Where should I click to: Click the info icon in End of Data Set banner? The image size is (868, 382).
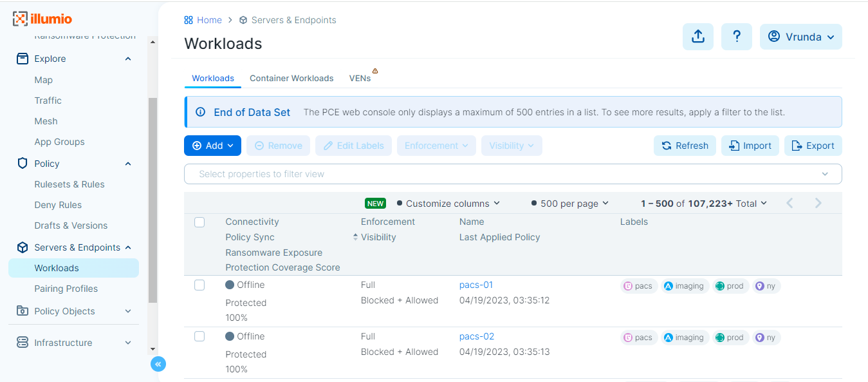click(x=200, y=112)
